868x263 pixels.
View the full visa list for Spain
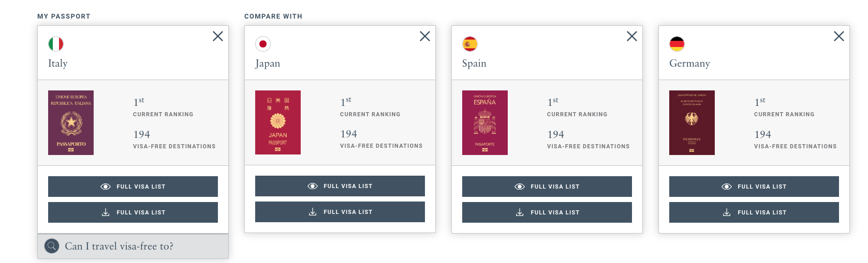point(547,187)
